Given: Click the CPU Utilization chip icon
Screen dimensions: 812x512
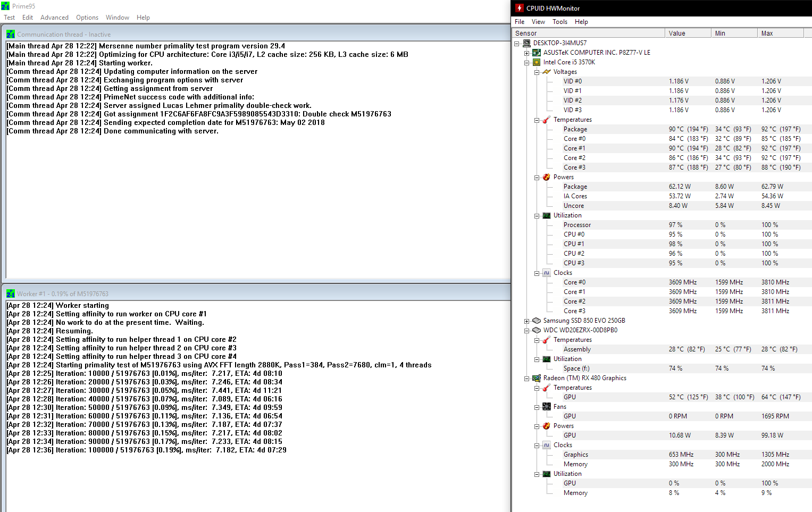Looking at the screenshot, I should [x=547, y=215].
